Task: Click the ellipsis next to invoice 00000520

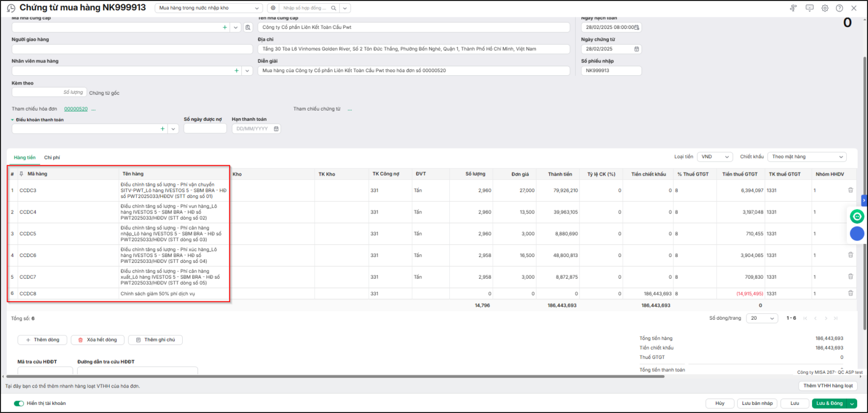Action: point(93,109)
